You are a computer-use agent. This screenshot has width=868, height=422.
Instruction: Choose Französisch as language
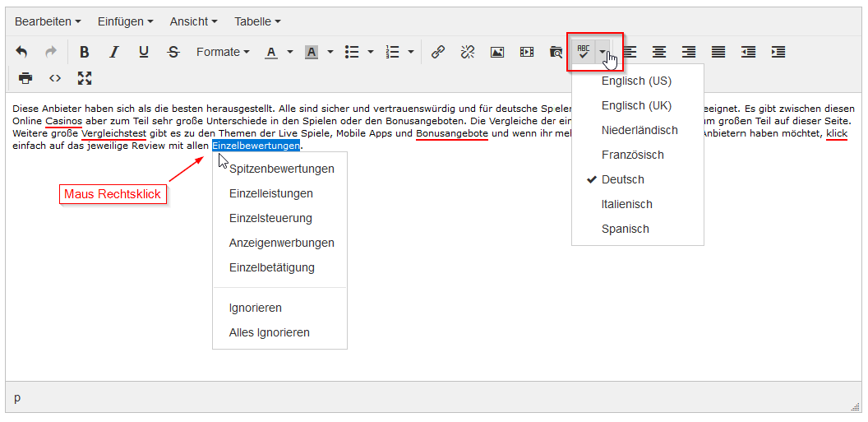coord(638,155)
